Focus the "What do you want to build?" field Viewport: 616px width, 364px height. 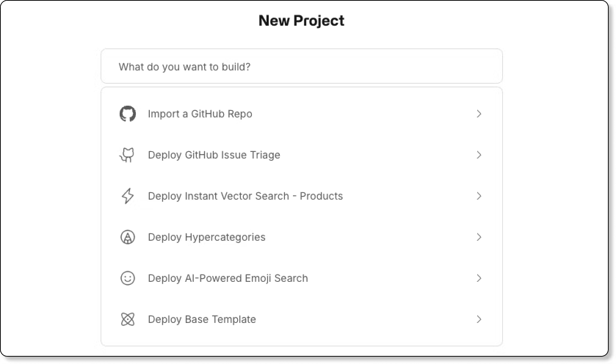[x=302, y=66]
